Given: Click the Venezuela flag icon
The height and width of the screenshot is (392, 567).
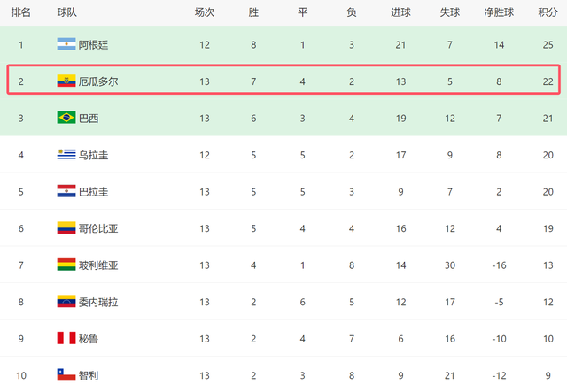Looking at the screenshot, I should [x=66, y=302].
